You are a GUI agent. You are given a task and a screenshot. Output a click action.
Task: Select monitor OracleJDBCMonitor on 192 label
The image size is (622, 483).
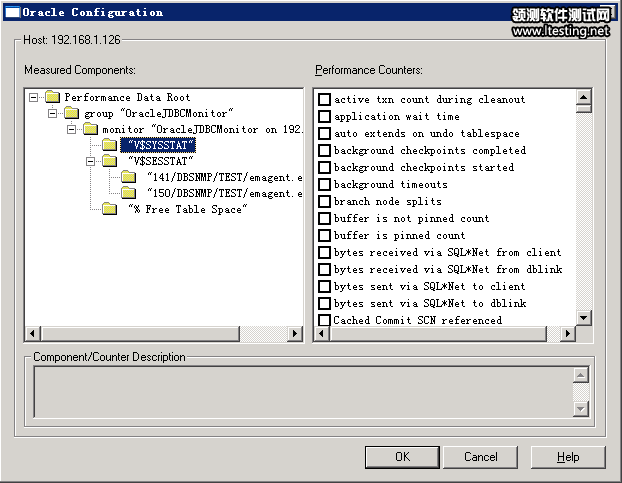tap(203, 129)
